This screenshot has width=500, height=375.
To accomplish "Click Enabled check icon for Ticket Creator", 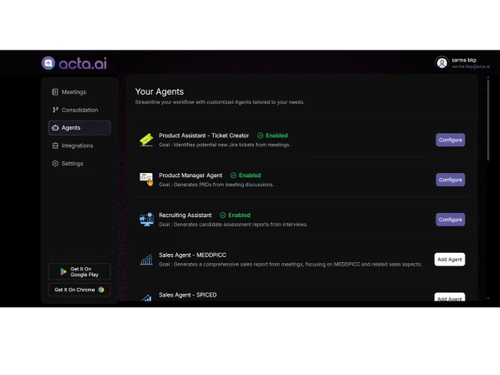I will tap(260, 135).
